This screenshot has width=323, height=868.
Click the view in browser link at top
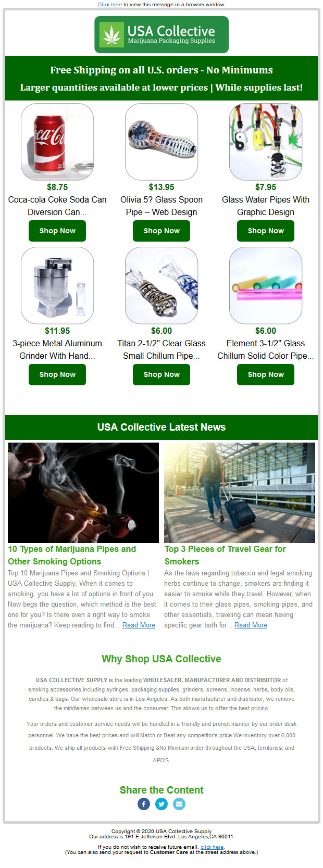(x=110, y=4)
